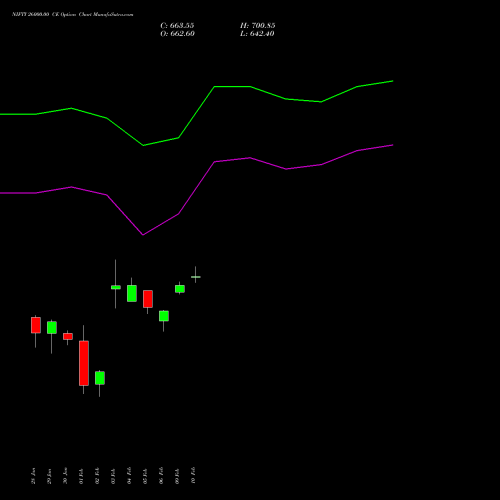Select the 01 Feb date label
500x500 pixels.
point(81,476)
